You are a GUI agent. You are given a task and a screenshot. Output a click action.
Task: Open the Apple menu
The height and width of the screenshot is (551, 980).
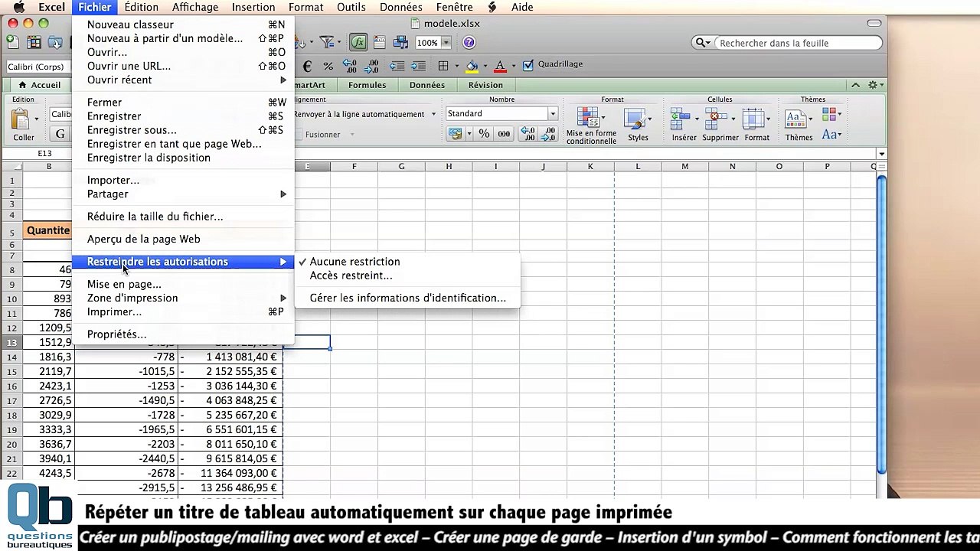coord(19,7)
